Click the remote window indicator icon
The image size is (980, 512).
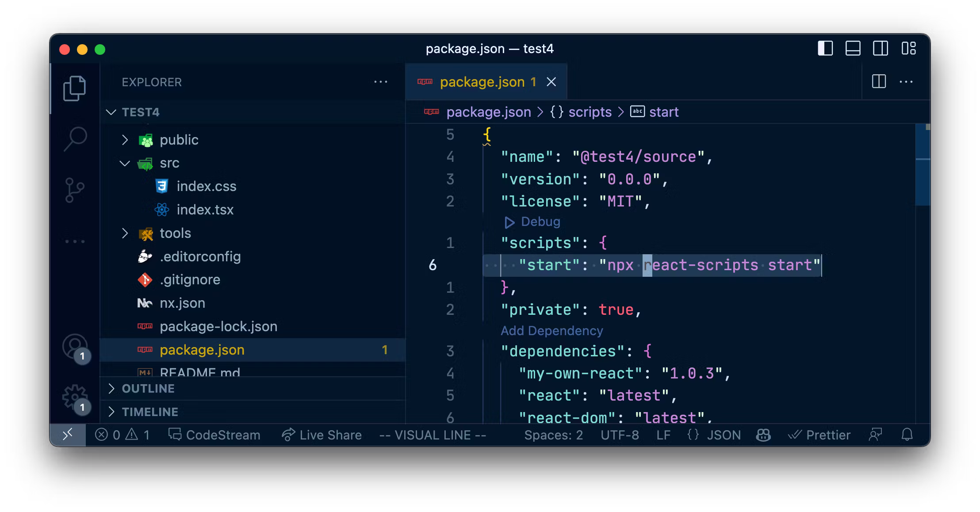[x=68, y=435]
